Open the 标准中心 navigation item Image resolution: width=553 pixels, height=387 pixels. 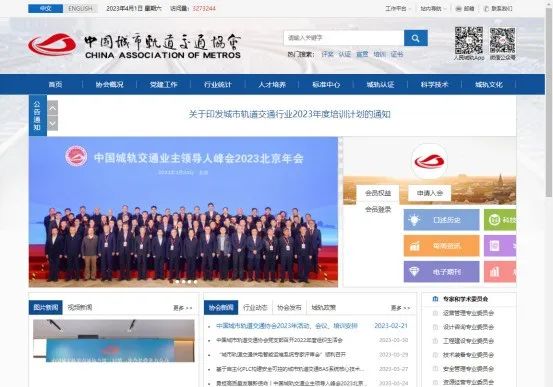(x=326, y=85)
